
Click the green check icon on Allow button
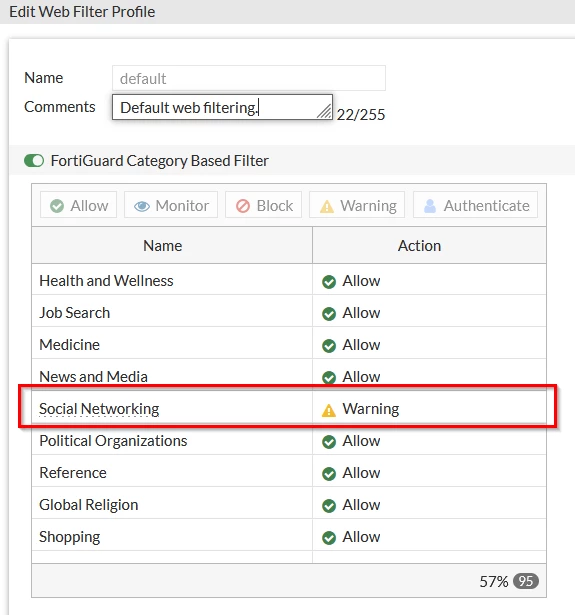(x=57, y=206)
